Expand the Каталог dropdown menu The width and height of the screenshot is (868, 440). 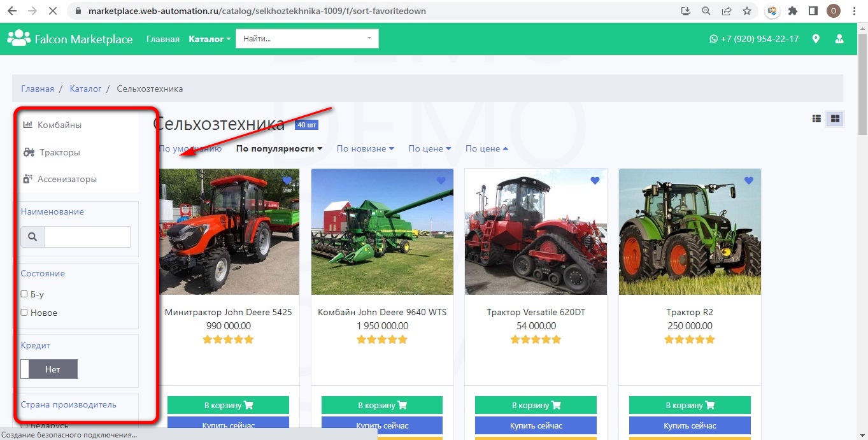[x=210, y=39]
